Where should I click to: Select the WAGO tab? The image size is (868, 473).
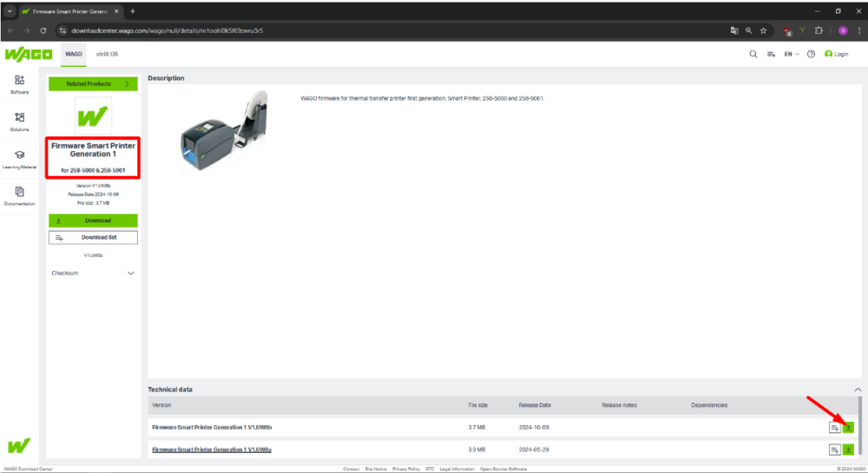[74, 54]
